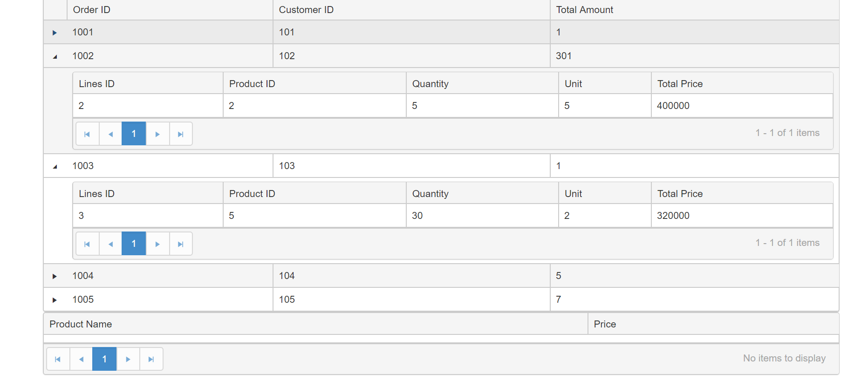Expand order 1005 row details
This screenshot has height=388, width=868.
pos(55,300)
